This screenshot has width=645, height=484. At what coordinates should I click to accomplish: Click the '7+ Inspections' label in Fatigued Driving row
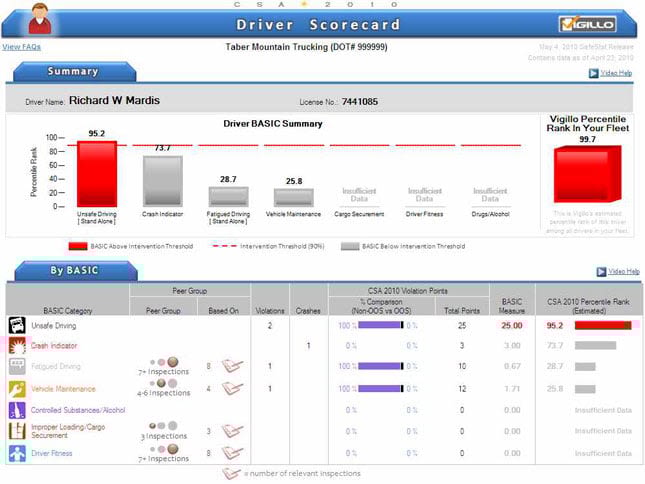click(164, 372)
